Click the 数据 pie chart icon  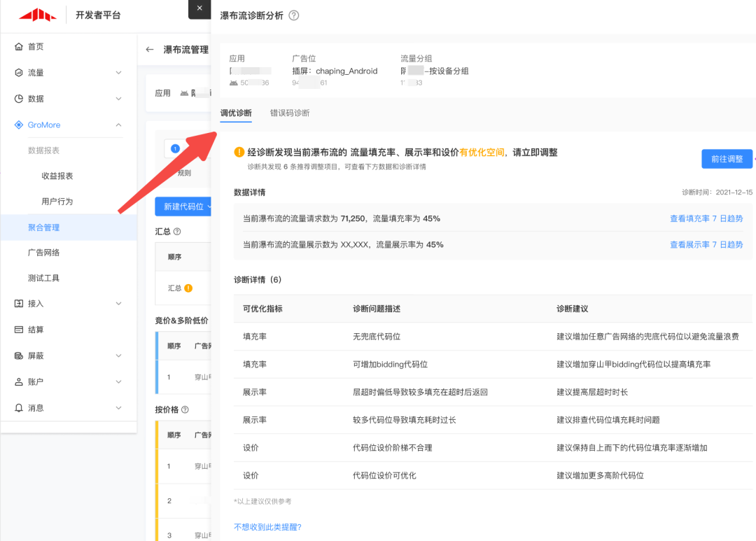[19, 99]
